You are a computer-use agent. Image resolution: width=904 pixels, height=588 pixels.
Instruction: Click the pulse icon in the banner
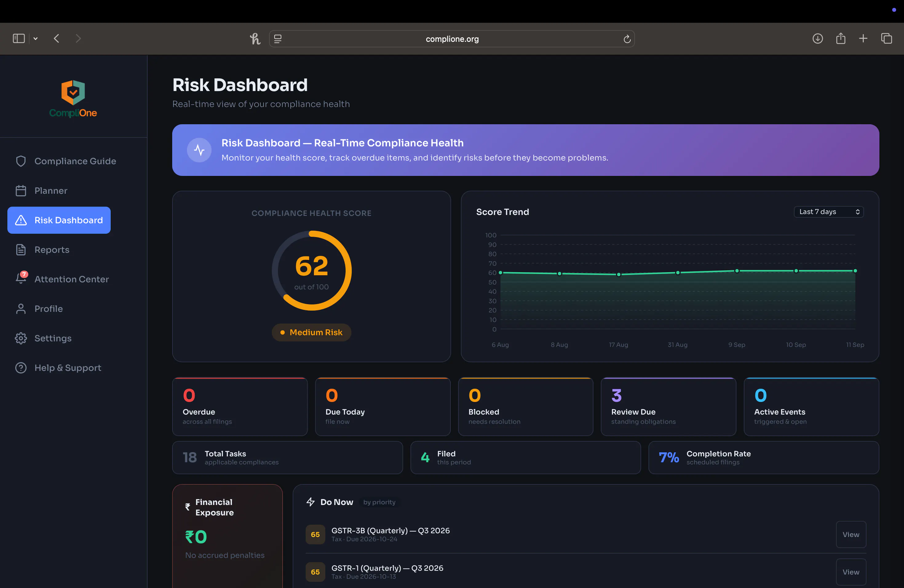[200, 150]
